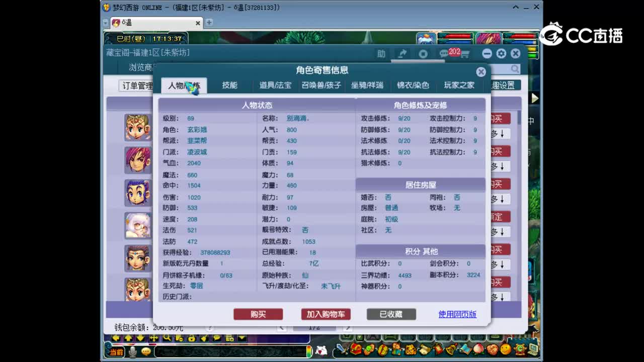644x362 pixels.
Task: Switch to the 坐骑/祥瑞 tab
Action: tap(367, 85)
